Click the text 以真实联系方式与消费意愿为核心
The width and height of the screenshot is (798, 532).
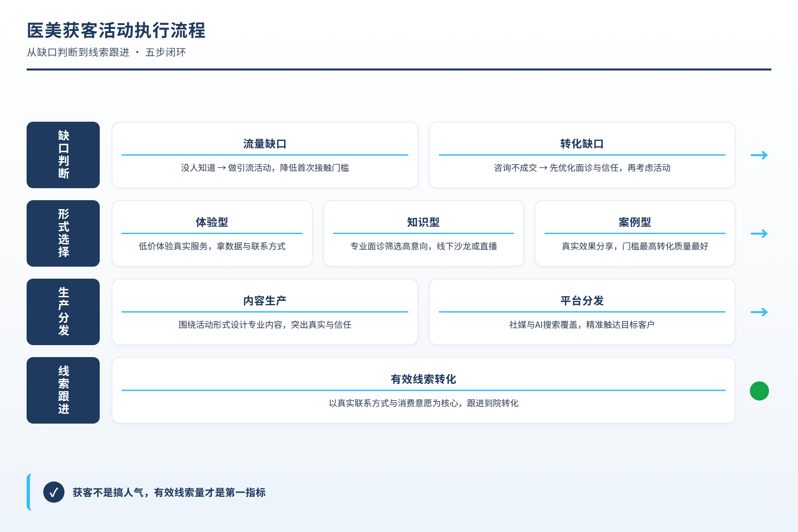point(393,403)
